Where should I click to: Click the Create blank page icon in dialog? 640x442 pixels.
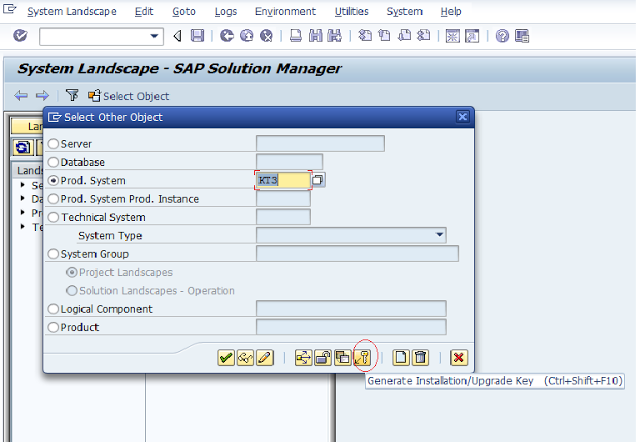tap(401, 358)
